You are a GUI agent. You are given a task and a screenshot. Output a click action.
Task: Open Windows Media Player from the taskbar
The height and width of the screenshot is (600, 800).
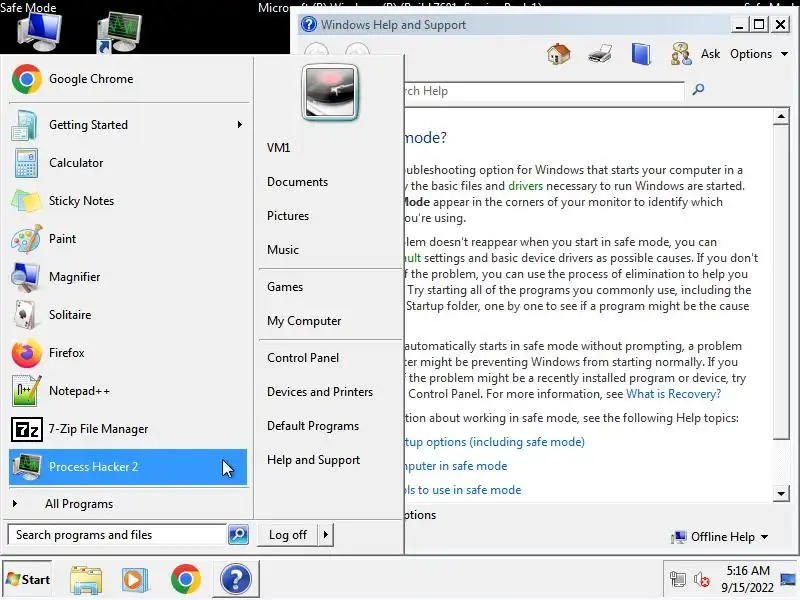135,580
